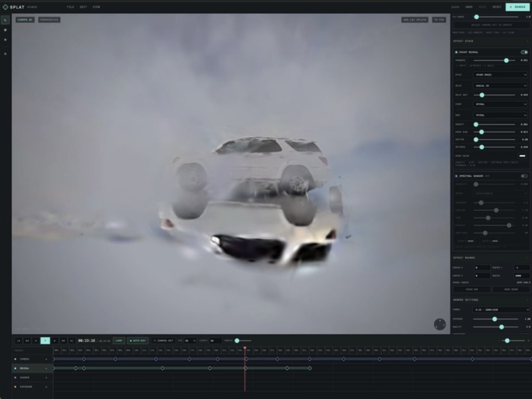Click the Render button
The height and width of the screenshot is (399, 532).
point(517,7)
